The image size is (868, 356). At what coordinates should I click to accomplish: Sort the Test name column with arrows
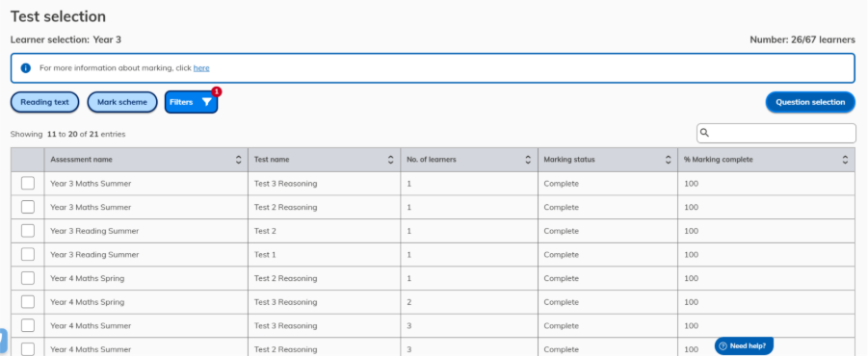tap(391, 160)
